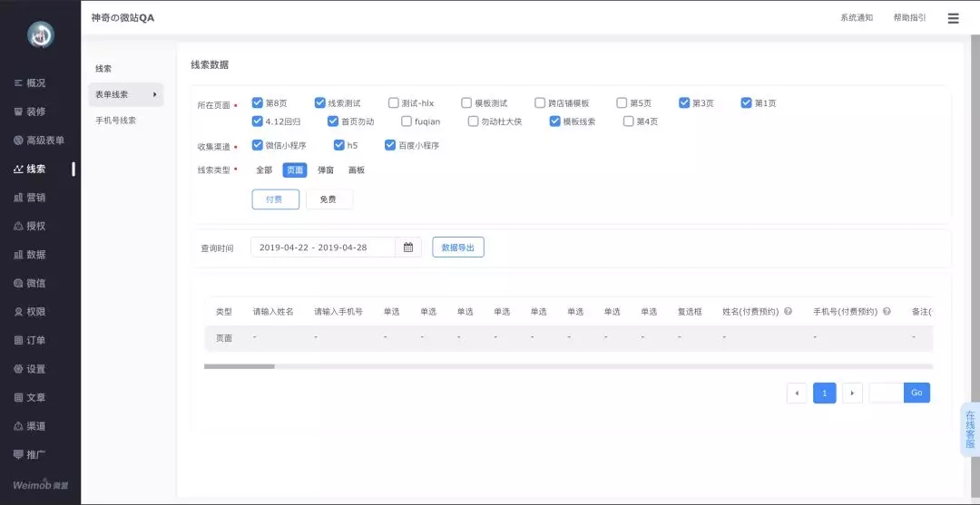The height and width of the screenshot is (505, 980).
Task: Go to the previous page arrow
Action: point(797,393)
